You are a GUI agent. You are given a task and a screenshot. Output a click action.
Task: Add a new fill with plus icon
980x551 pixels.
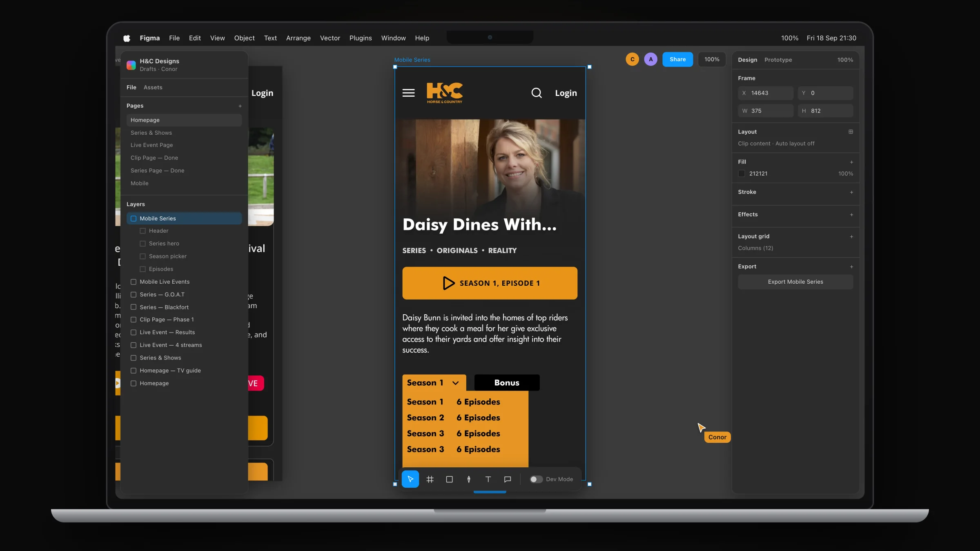point(851,162)
